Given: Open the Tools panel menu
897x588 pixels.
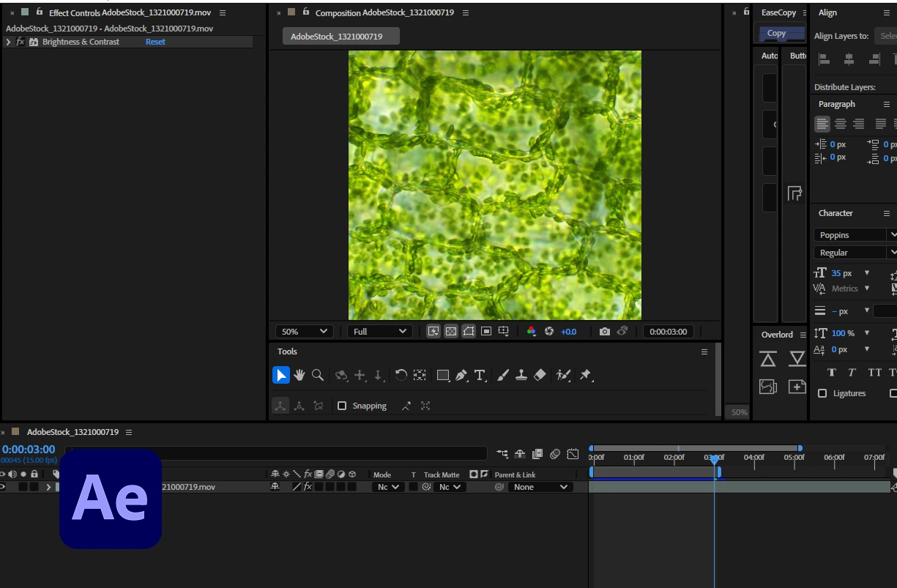Looking at the screenshot, I should (x=704, y=351).
